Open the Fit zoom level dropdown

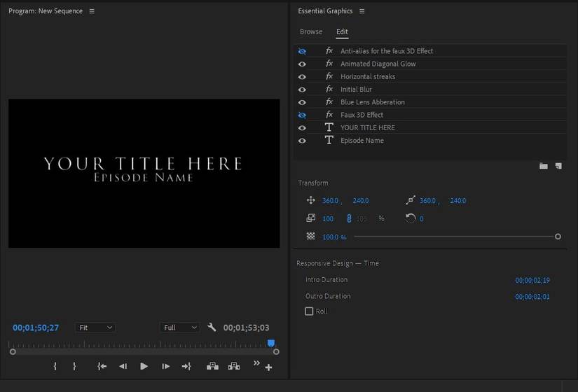coord(95,328)
